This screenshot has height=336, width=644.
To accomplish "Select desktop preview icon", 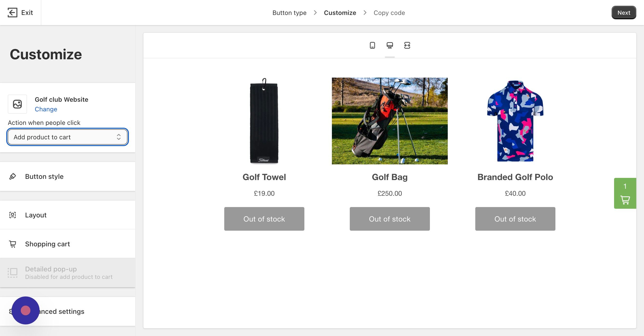I will pyautogui.click(x=390, y=45).
